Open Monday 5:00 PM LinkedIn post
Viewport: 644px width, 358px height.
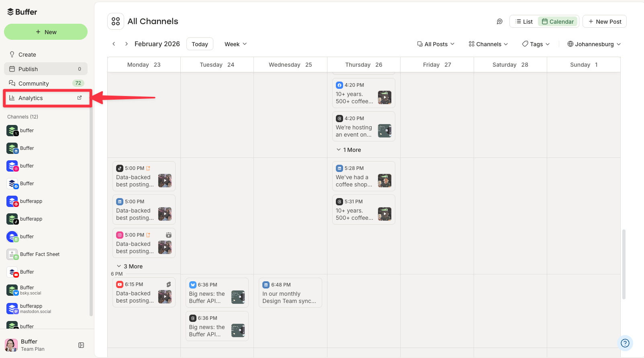144,210
